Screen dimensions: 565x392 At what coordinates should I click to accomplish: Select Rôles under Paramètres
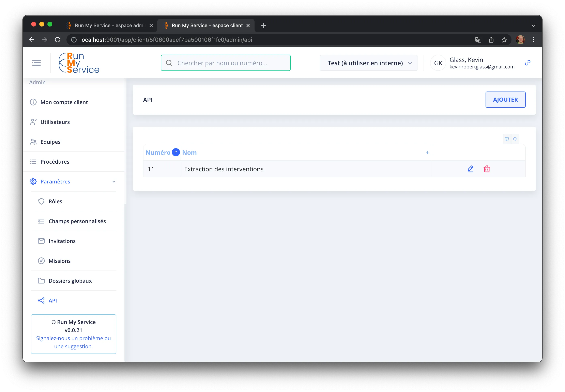[74, 201]
